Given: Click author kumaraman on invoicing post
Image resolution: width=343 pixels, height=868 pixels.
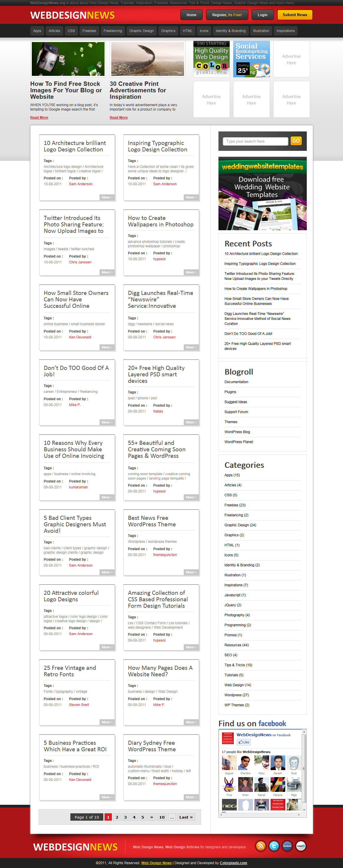Looking at the screenshot, I should pyautogui.click(x=78, y=487).
